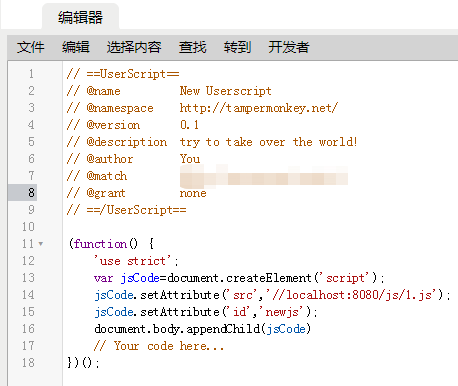The image size is (458, 386).
Task: Click the '// Your code here...' comment
Action: coord(159,346)
